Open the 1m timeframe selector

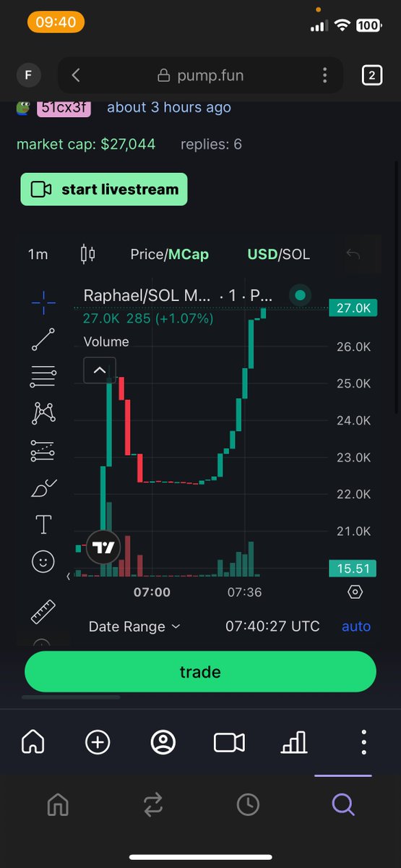[x=38, y=254]
